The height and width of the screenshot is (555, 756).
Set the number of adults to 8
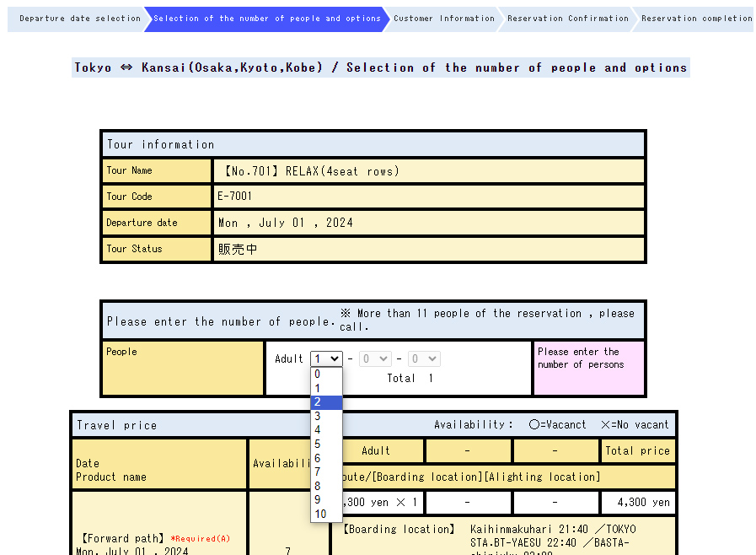coord(325,487)
